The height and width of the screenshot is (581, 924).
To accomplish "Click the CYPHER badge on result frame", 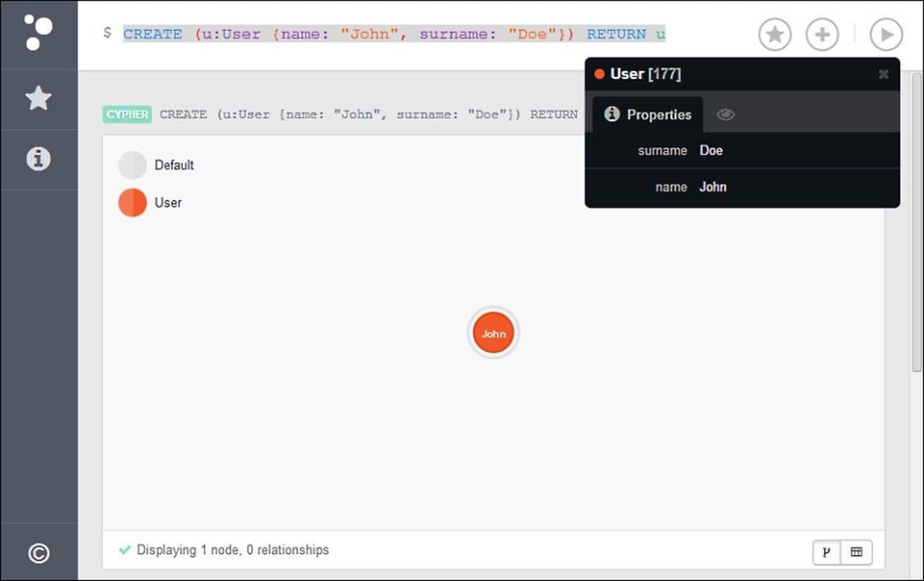I will tap(127, 114).
